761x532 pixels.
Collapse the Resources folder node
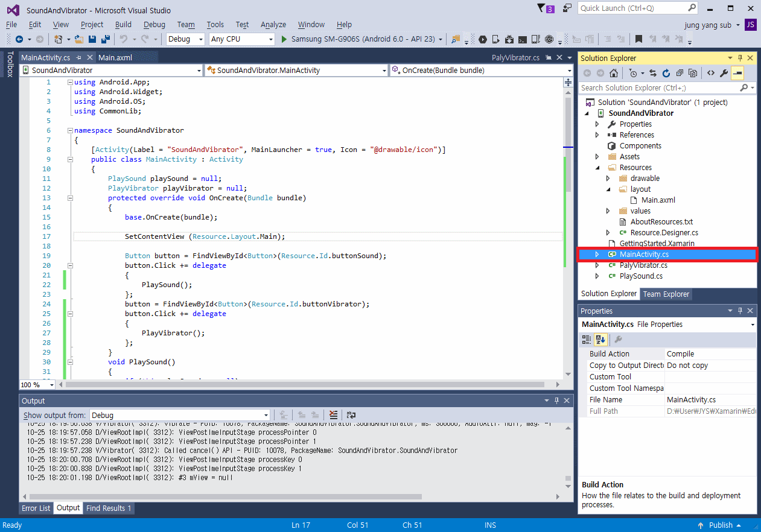(x=597, y=168)
